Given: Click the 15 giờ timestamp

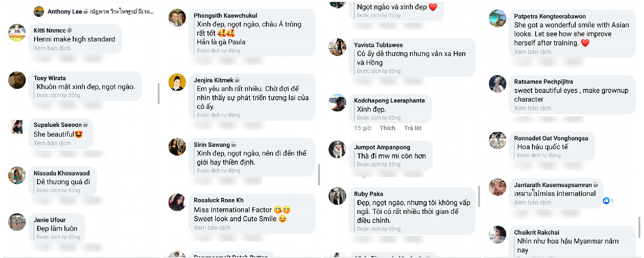Looking at the screenshot, I should [x=363, y=128].
